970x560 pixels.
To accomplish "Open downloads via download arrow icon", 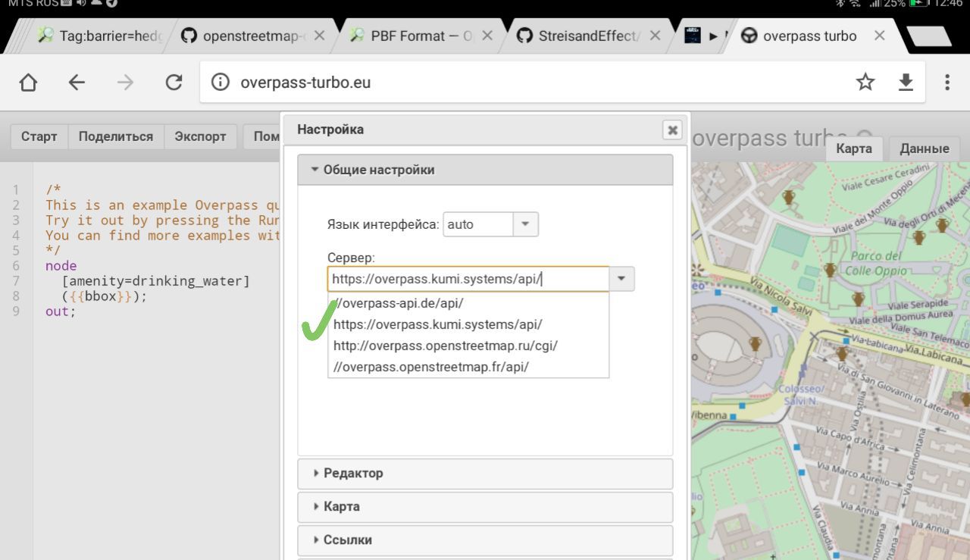I will pos(906,82).
